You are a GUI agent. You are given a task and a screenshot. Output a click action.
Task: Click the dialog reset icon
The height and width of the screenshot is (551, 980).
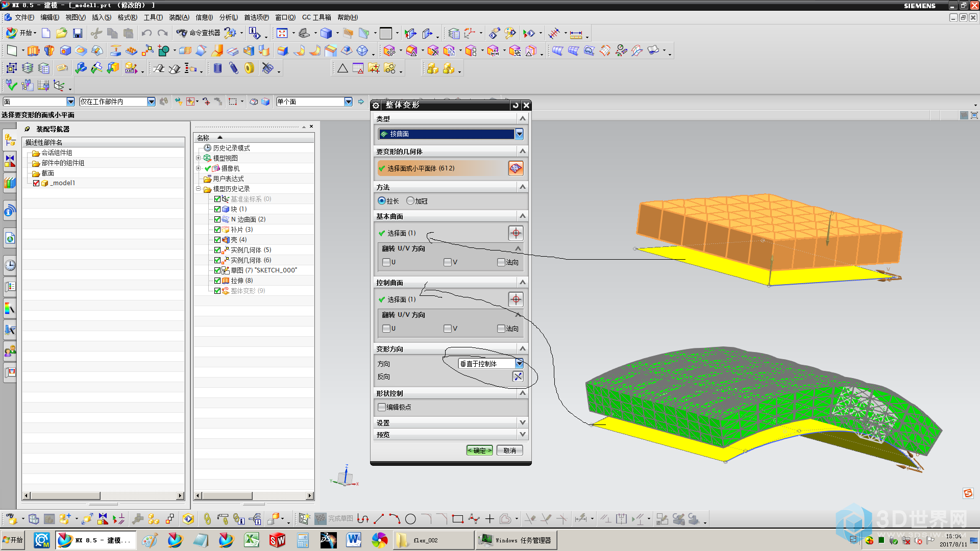click(x=516, y=105)
